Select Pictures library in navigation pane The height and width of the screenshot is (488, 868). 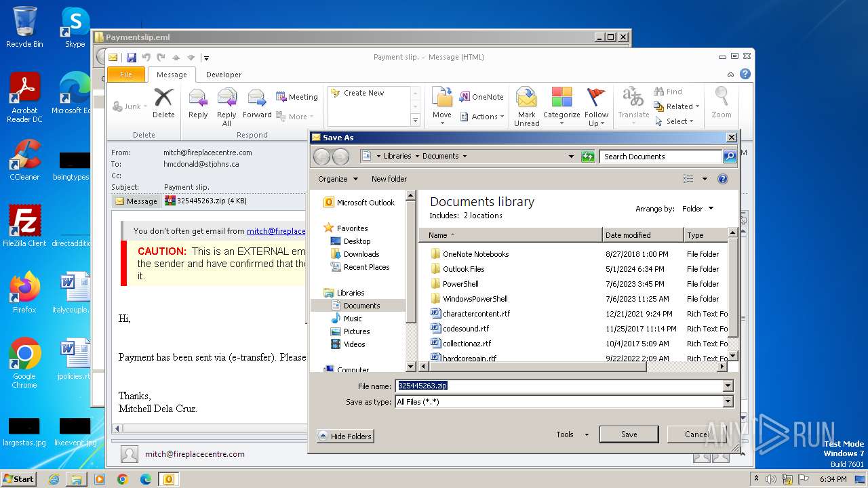[x=350, y=331]
